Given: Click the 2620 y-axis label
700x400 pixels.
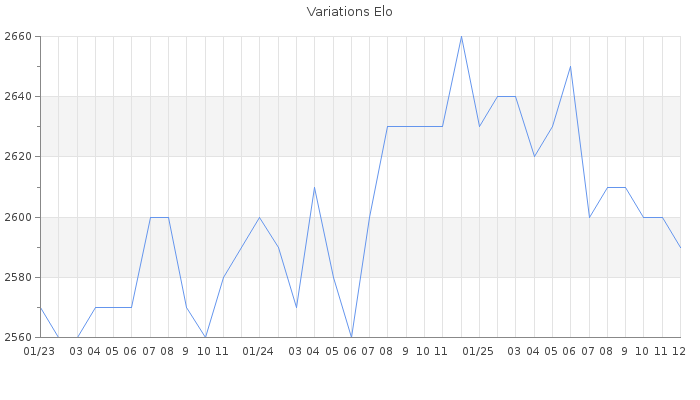Looking at the screenshot, I should point(18,157).
